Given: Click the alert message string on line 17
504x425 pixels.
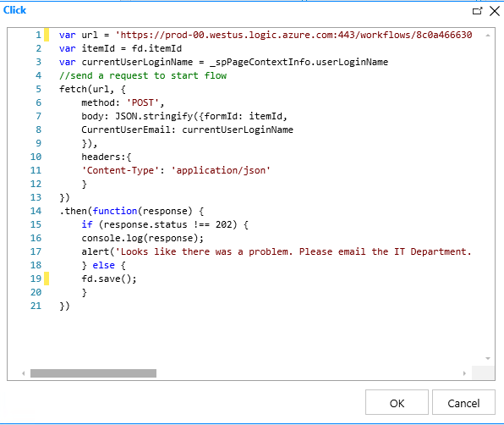Looking at the screenshot, I should tap(293, 251).
